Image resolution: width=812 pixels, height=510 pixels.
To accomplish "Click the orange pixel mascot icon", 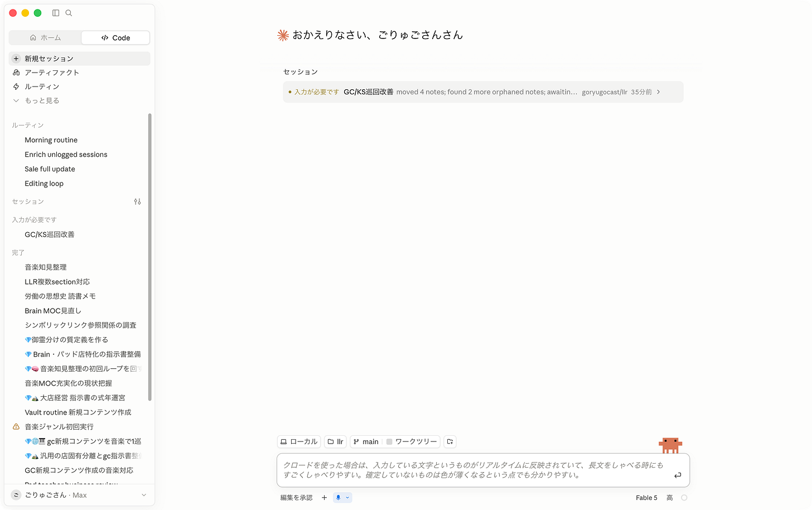I will point(670,445).
